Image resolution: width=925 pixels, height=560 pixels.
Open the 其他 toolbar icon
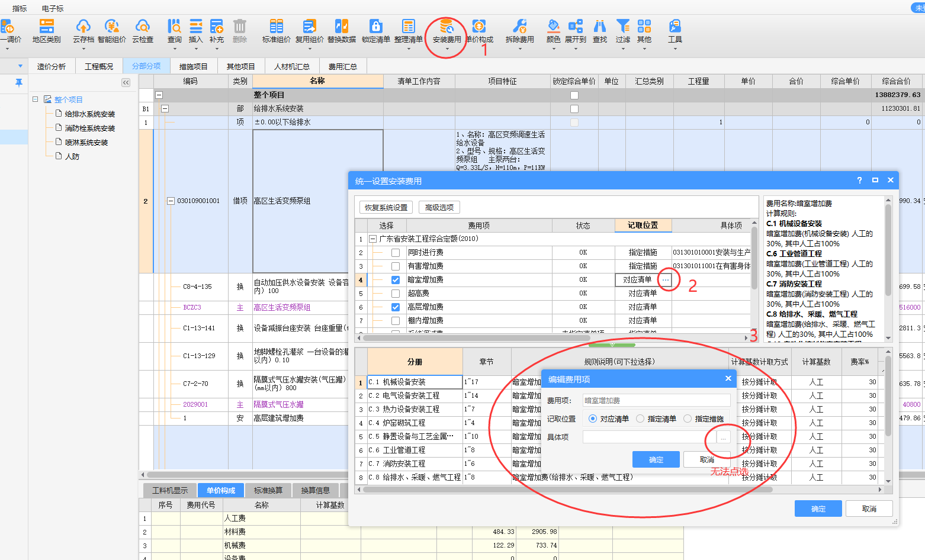644,27
